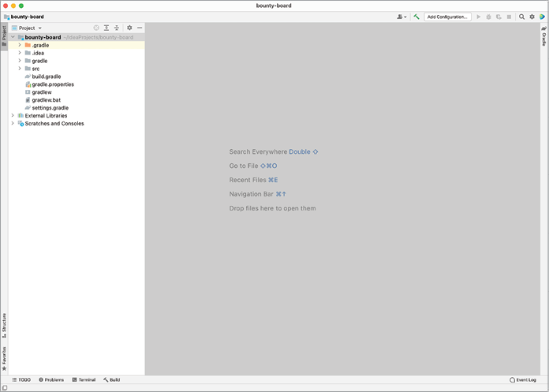The height and width of the screenshot is (392, 549).
Task: Hide the Project panel with minus icon
Action: (x=140, y=28)
